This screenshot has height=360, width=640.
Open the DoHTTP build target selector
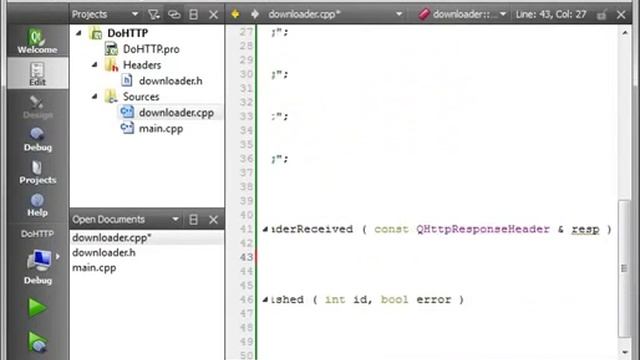(37, 257)
